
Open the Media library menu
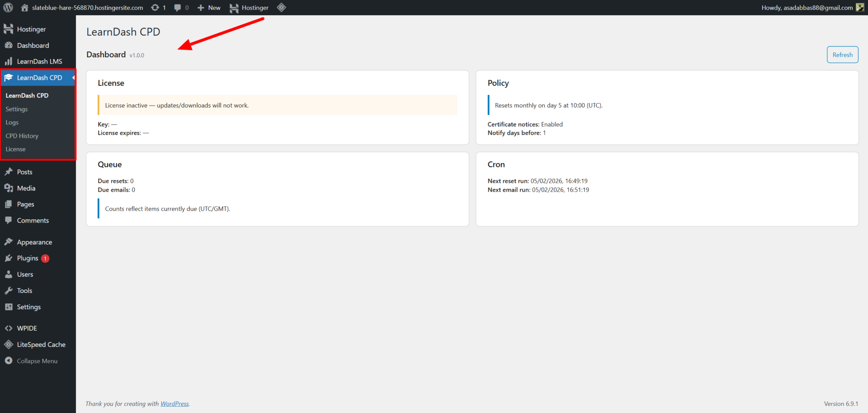click(26, 188)
